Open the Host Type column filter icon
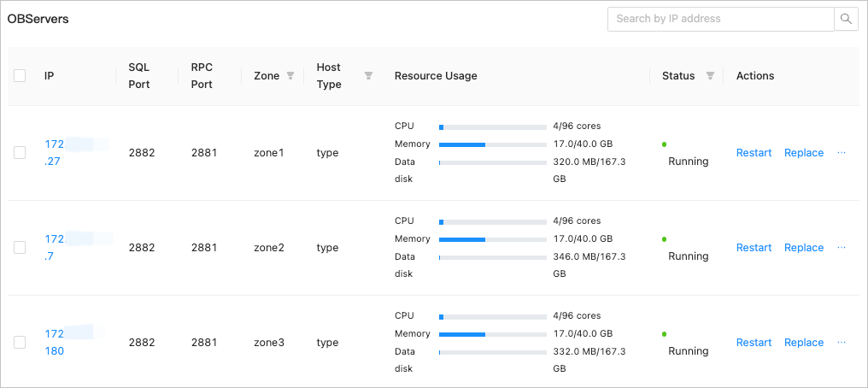The width and height of the screenshot is (868, 388). coord(368,76)
